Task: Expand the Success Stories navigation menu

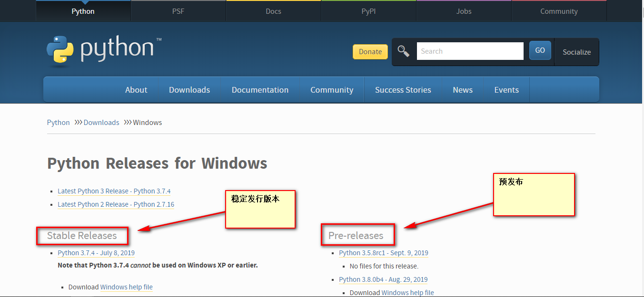Action: click(x=403, y=89)
